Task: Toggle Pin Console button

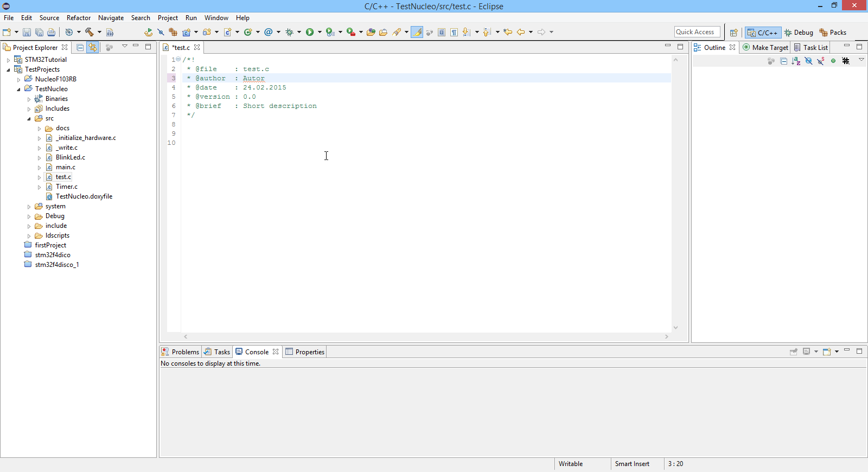Action: click(793, 352)
